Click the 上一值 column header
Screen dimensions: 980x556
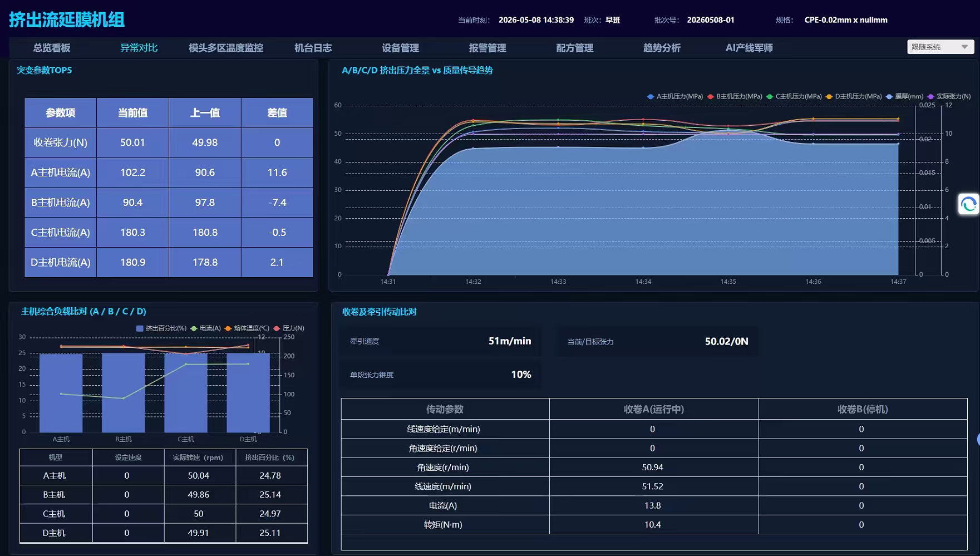coord(205,113)
